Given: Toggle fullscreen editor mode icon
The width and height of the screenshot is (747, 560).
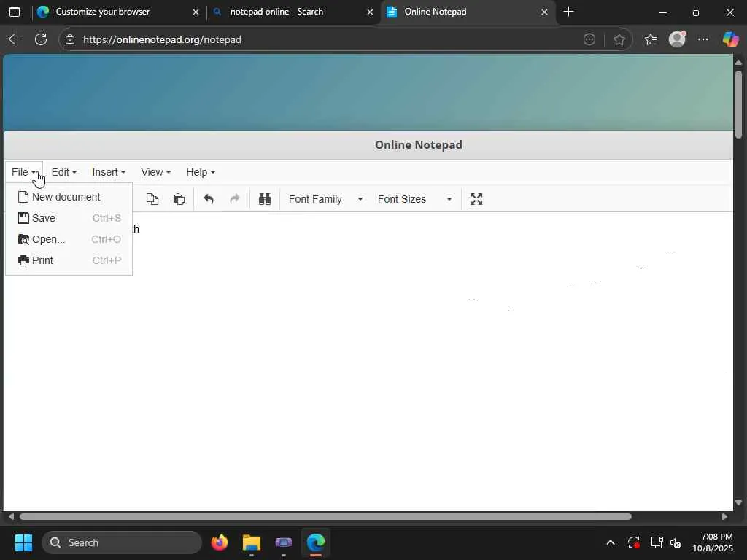Looking at the screenshot, I should 476,199.
